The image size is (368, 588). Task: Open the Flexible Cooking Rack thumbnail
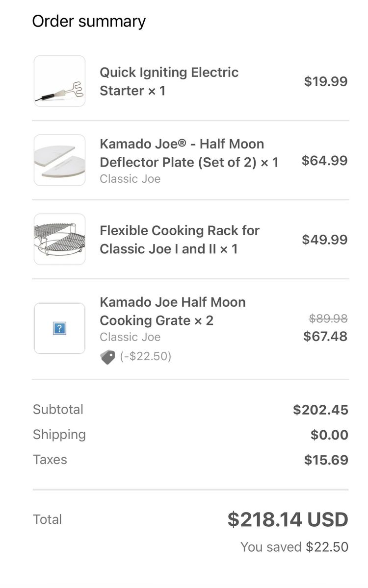tap(59, 240)
